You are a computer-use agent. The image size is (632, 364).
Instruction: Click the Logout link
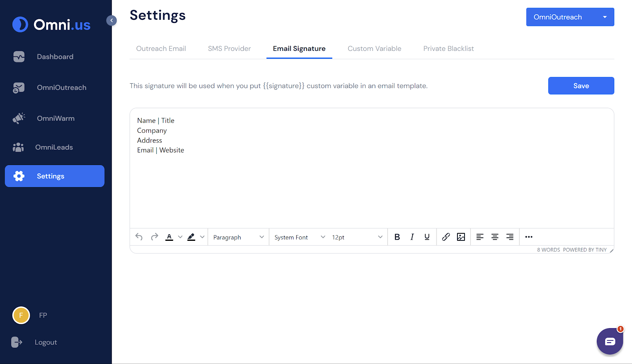(46, 342)
